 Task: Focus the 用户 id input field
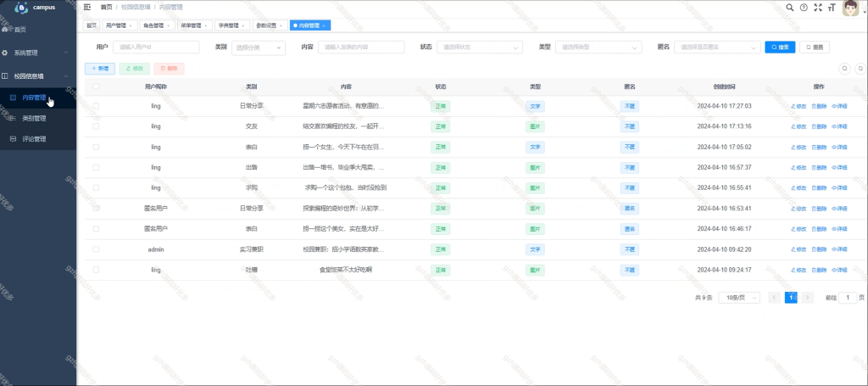tap(156, 48)
